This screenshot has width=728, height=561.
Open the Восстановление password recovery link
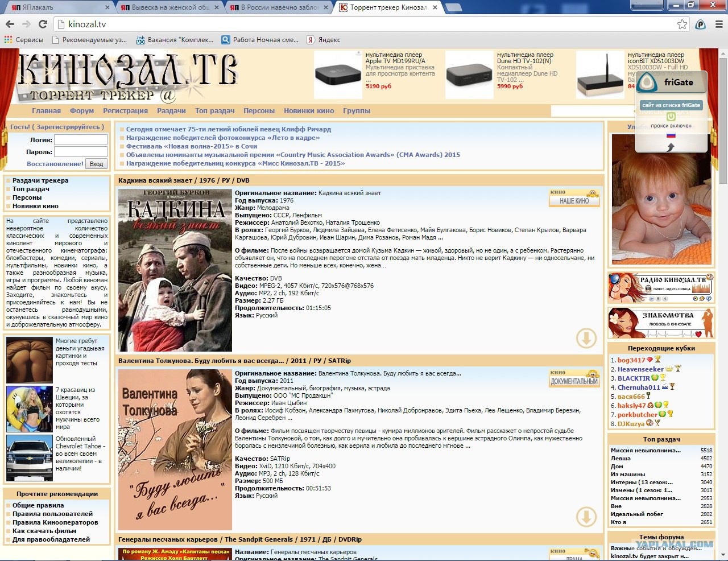coord(55,164)
